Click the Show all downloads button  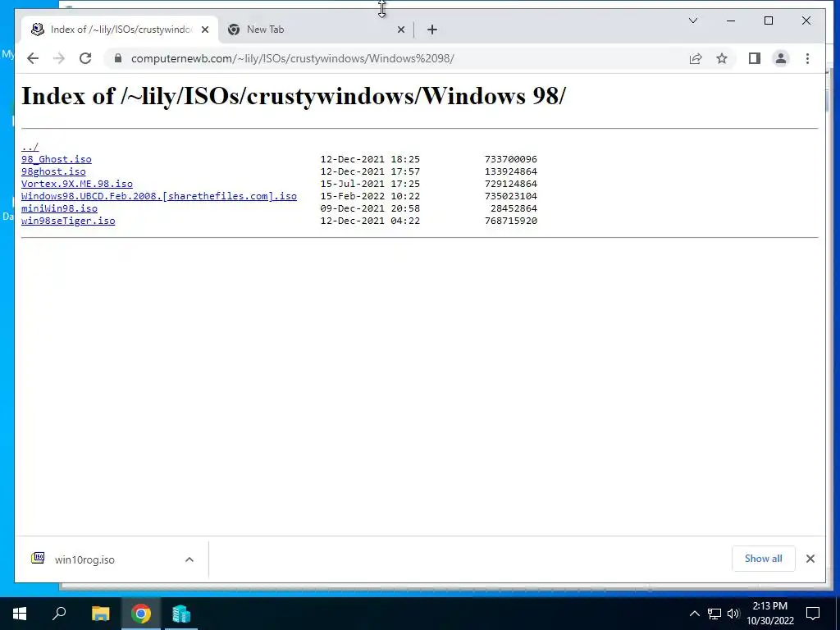[x=764, y=559]
